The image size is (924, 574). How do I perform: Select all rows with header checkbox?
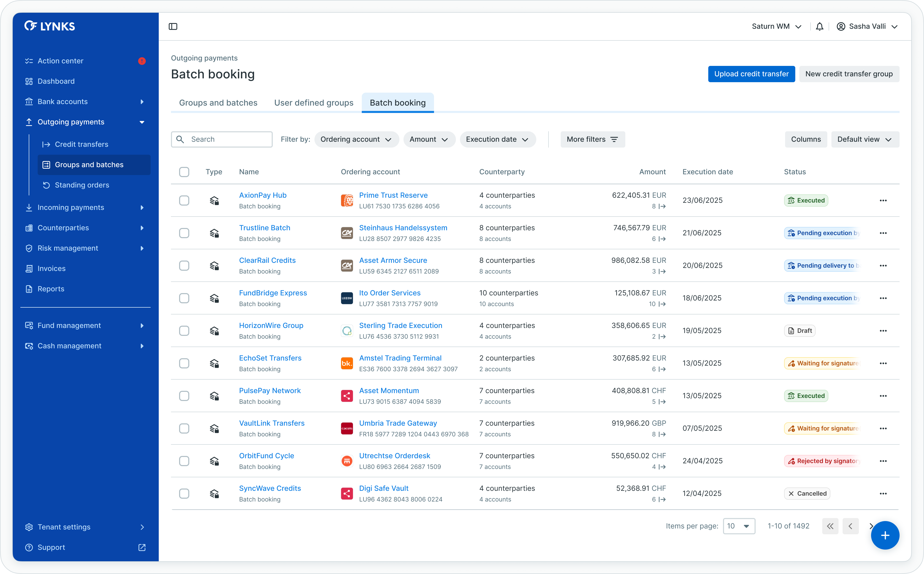(184, 172)
